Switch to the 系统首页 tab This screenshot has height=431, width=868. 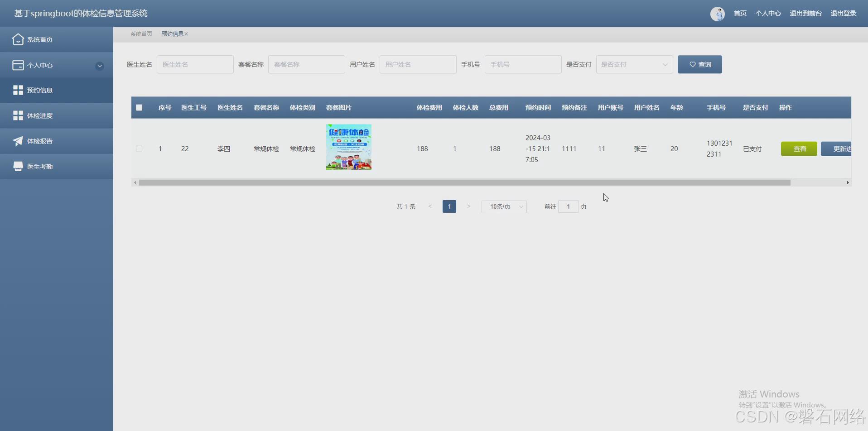(141, 34)
